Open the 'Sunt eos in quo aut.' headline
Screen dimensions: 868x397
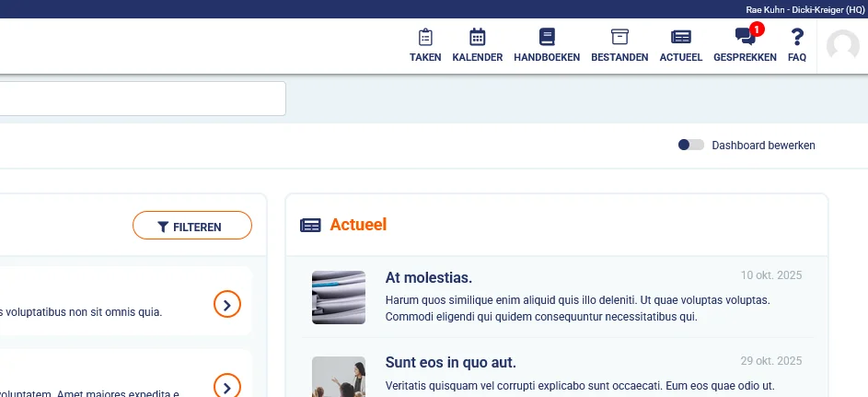point(450,362)
